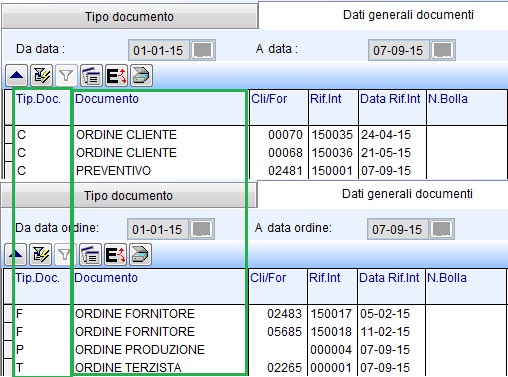The image size is (508, 377).
Task: Click the Cli/For value 00068
Action: (x=285, y=153)
